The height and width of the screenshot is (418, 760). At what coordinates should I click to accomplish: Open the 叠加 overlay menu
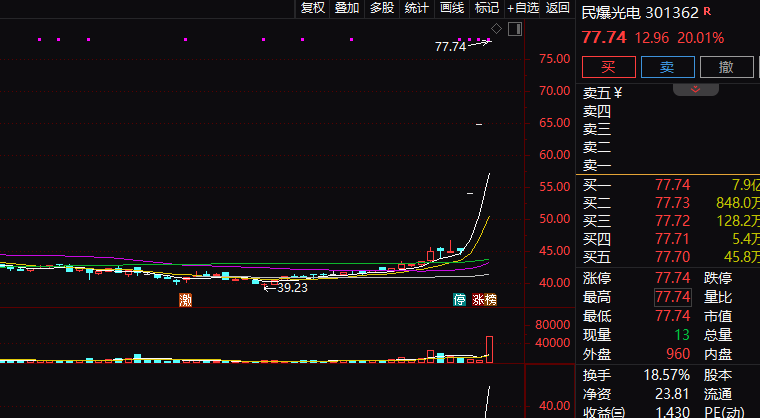click(x=347, y=8)
